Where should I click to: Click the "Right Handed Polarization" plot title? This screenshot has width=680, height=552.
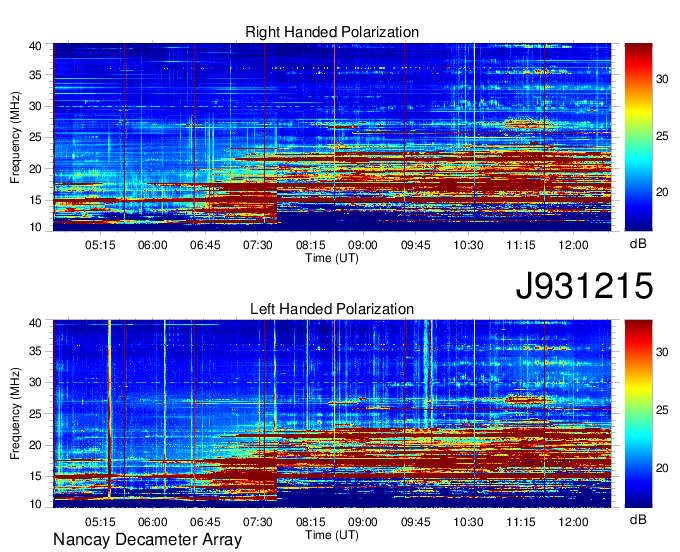point(332,32)
